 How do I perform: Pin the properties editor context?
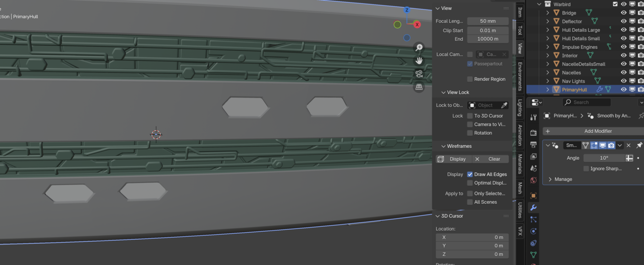point(640,116)
